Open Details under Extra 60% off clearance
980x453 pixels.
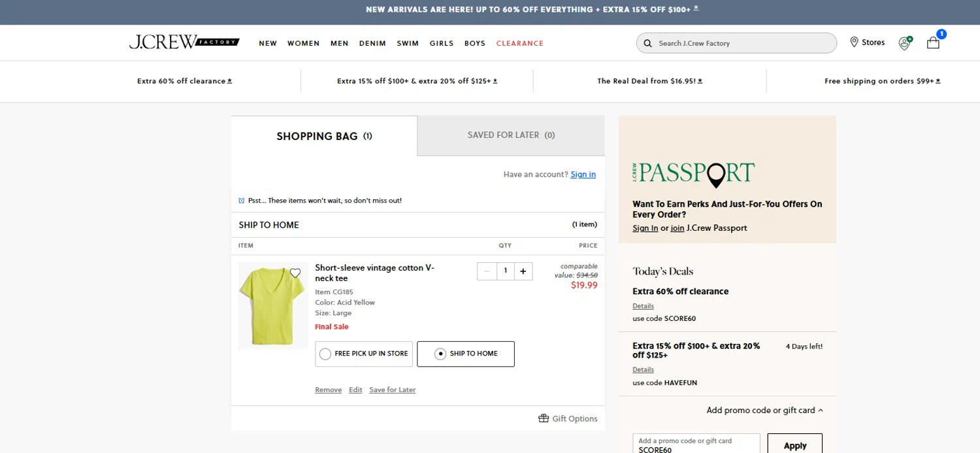click(x=643, y=306)
